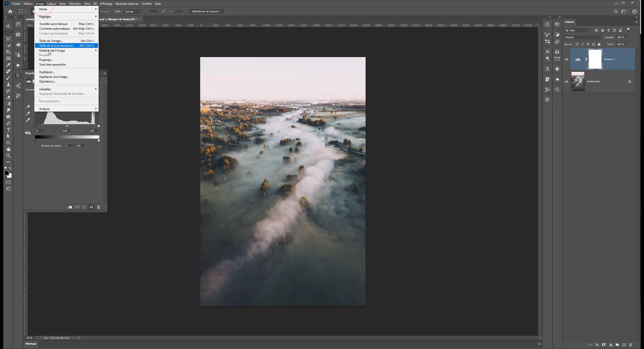Hide the Niveaux 1 layer
Viewport: 644px width, 349px height.
[566, 60]
